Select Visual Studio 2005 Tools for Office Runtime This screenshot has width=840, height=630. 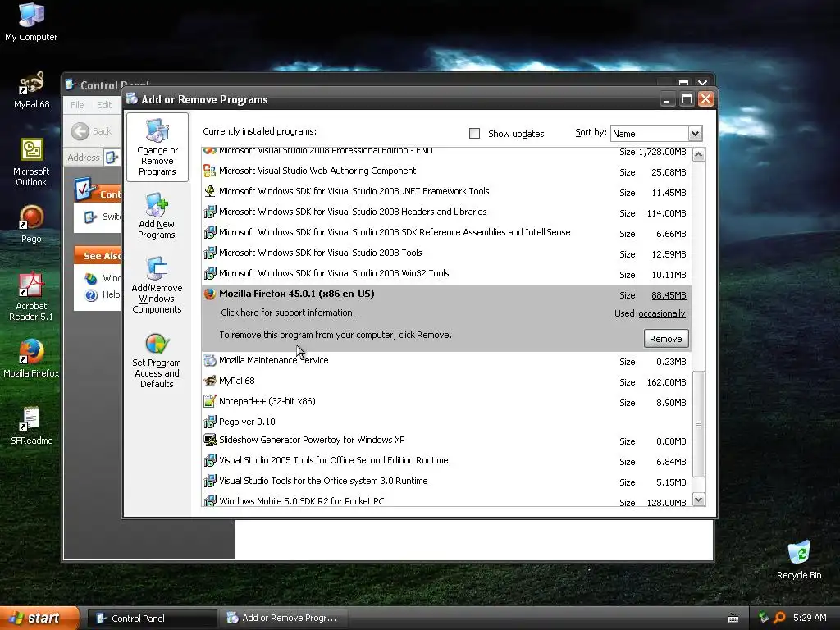(x=446, y=461)
